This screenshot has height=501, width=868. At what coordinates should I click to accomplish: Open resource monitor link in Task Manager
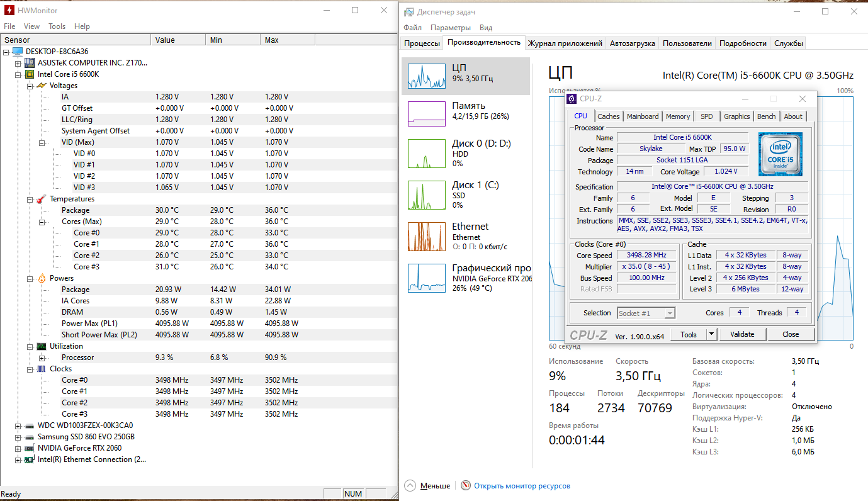click(522, 486)
